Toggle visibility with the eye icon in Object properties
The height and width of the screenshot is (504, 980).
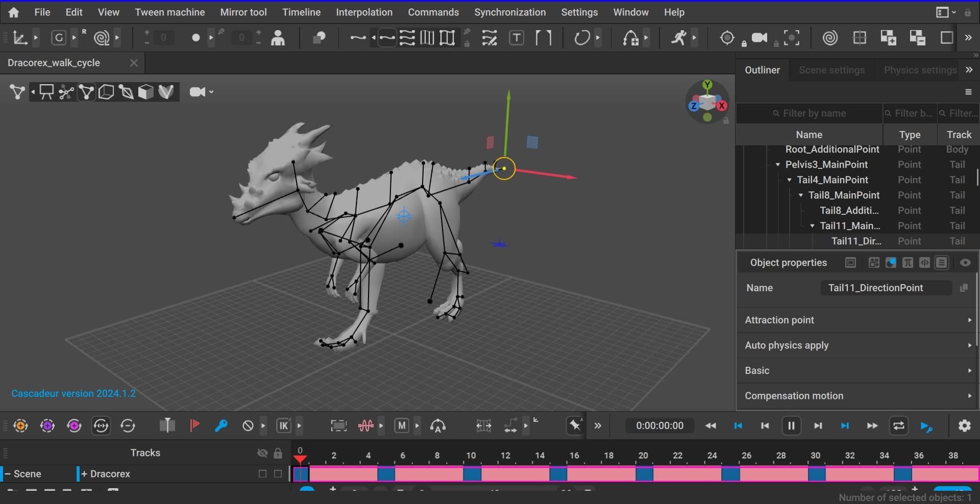965,263
